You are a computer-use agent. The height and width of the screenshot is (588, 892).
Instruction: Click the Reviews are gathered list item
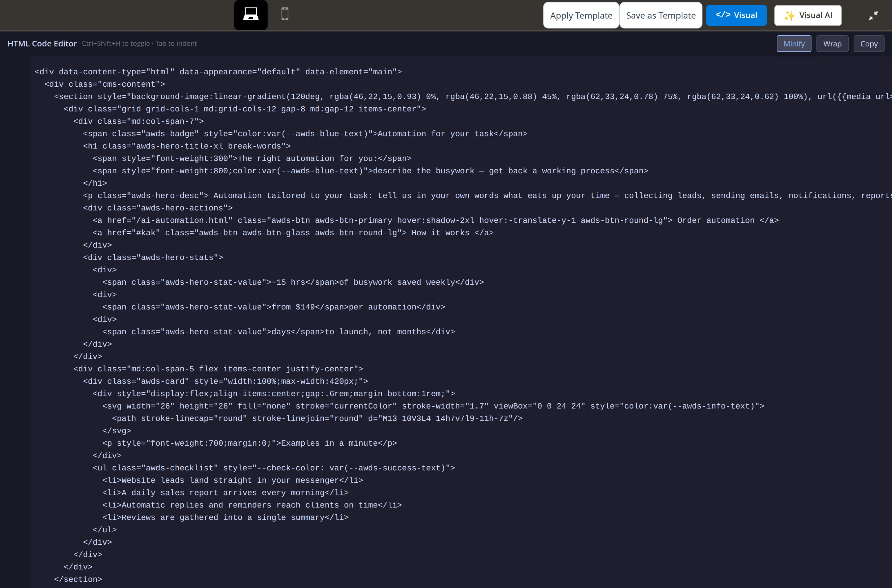[x=225, y=517]
